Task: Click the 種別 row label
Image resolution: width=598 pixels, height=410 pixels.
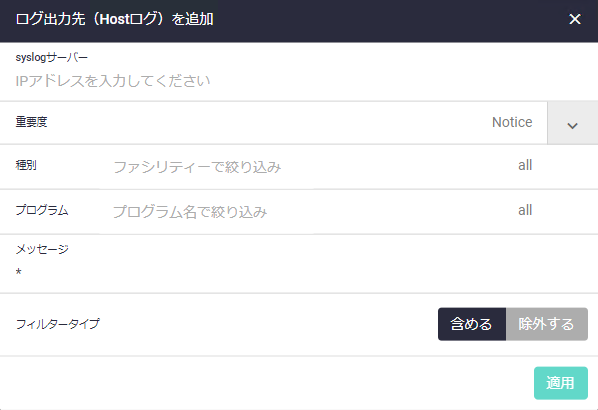Action: click(26, 165)
